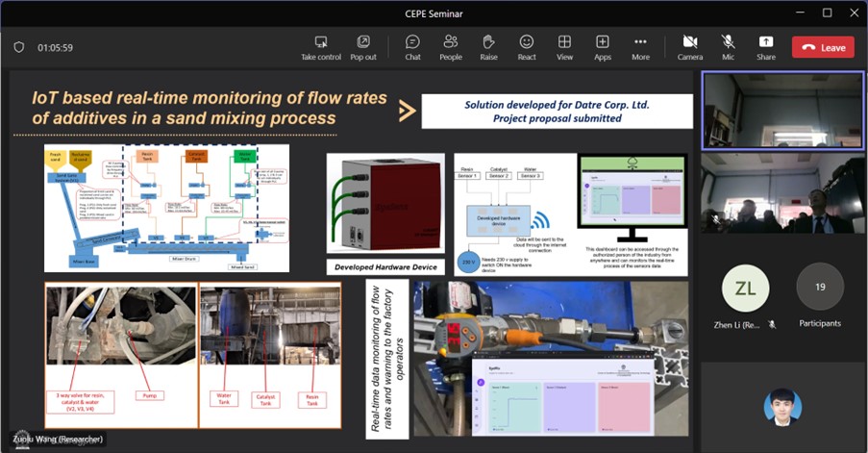The width and height of the screenshot is (868, 453).
Task: Click the self-view profile picture tile
Action: (x=782, y=407)
